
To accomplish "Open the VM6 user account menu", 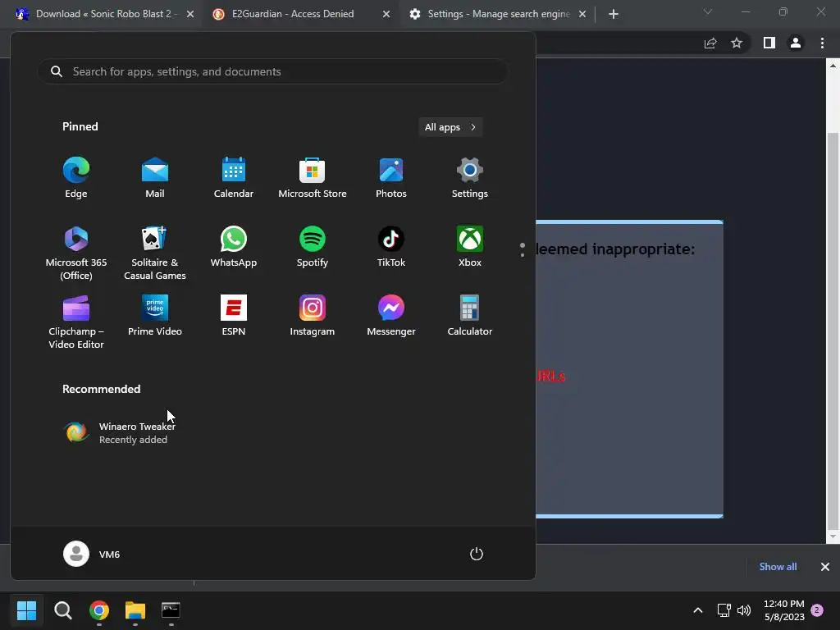I will (x=92, y=554).
